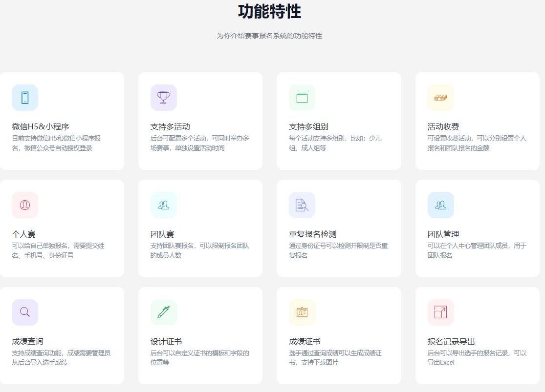Click description starting 后台可配置多个活动

coord(200,143)
